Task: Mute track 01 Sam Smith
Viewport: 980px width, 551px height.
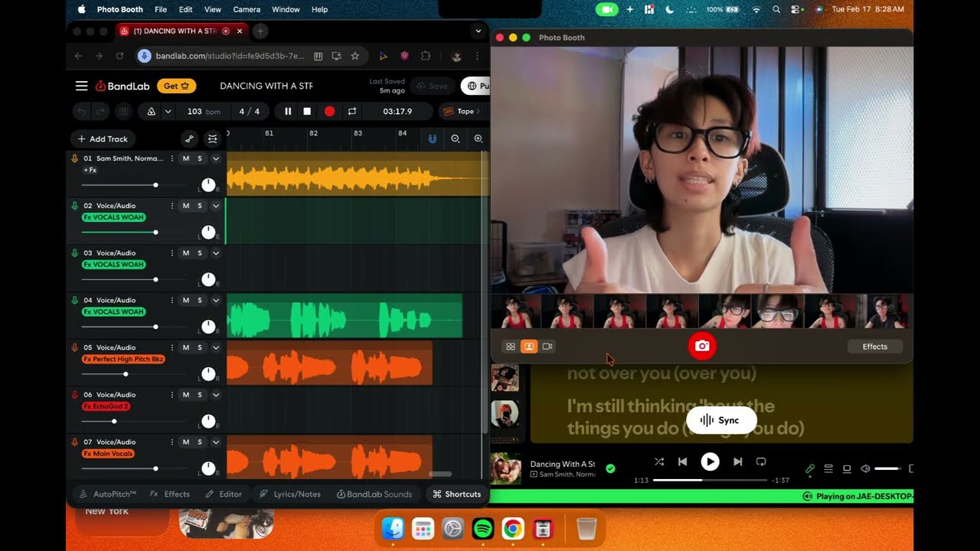Action: (x=186, y=158)
